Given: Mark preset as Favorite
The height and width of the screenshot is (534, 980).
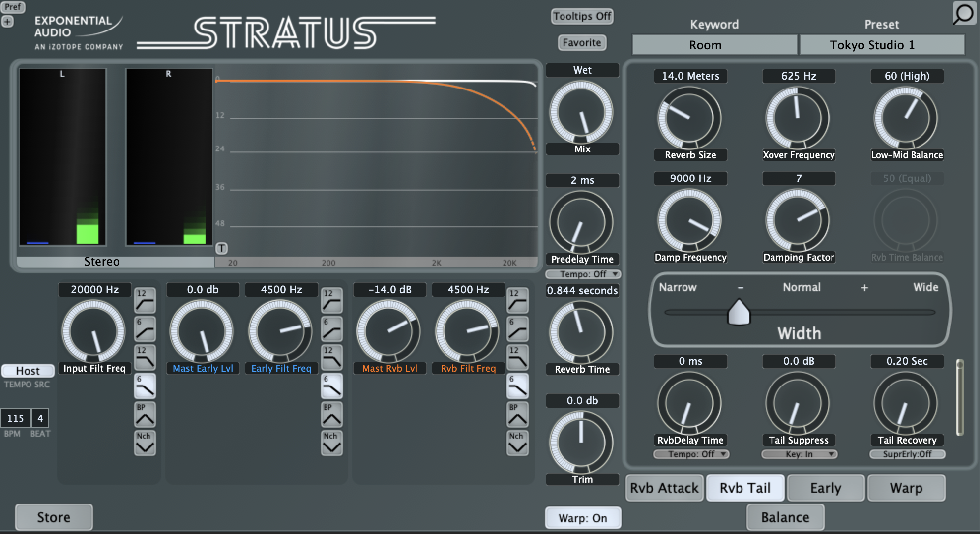Looking at the screenshot, I should tap(582, 43).
